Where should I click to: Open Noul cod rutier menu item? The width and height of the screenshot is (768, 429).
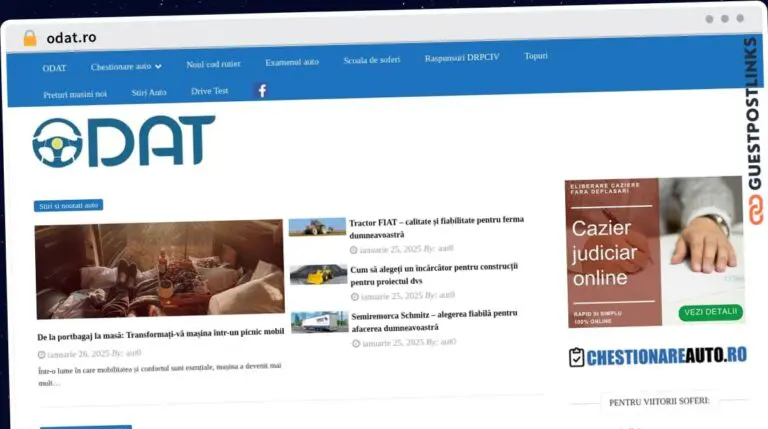pos(213,64)
